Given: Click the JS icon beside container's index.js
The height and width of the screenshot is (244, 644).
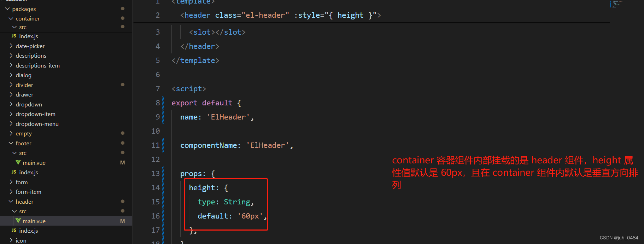Looking at the screenshot, I should pos(13,36).
